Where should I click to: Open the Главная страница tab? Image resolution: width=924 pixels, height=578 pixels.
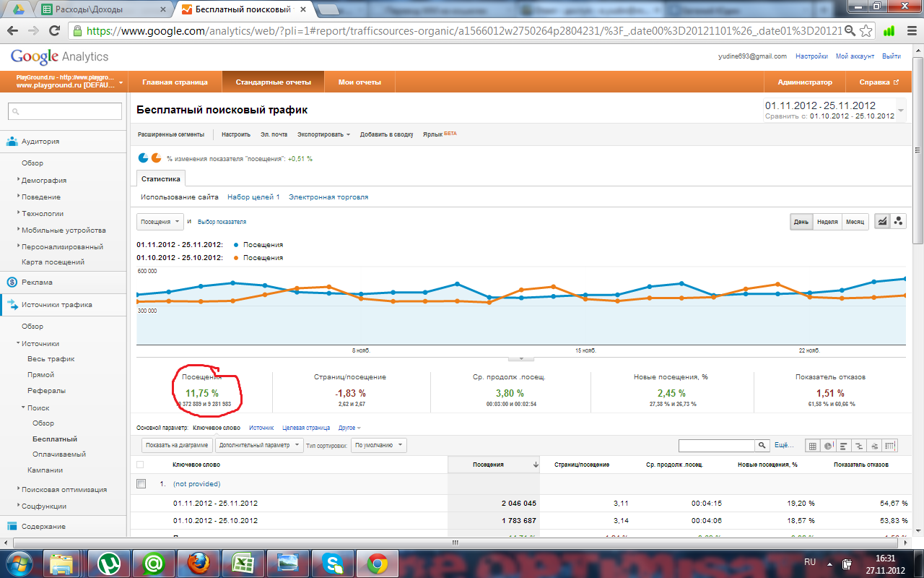[175, 82]
